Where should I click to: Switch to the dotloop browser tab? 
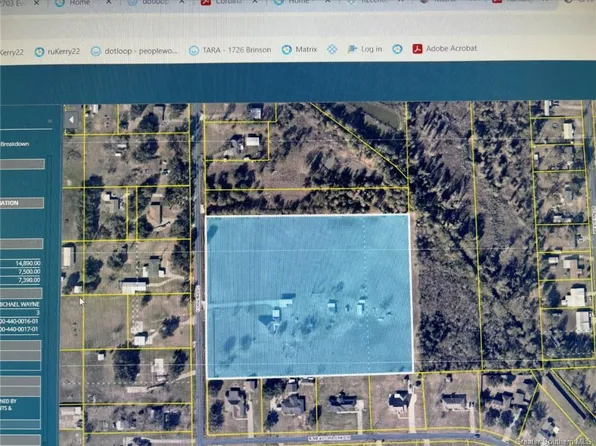156,2
